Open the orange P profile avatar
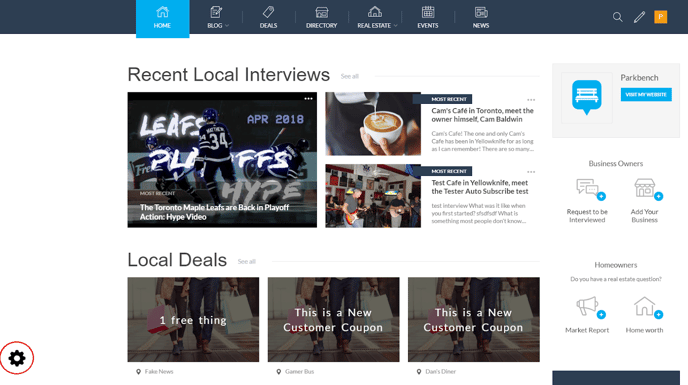The width and height of the screenshot is (688, 385). point(660,17)
